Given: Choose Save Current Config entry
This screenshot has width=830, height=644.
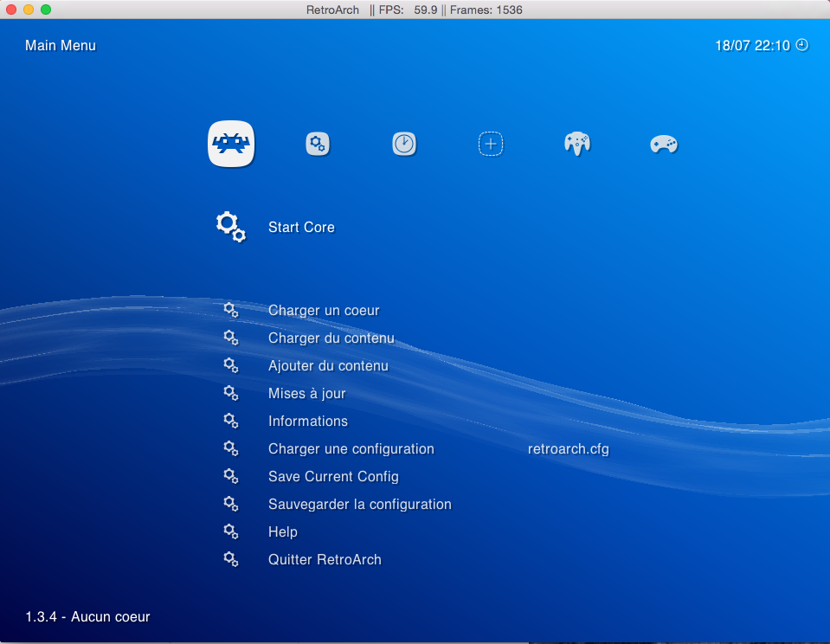Looking at the screenshot, I should point(333,477).
